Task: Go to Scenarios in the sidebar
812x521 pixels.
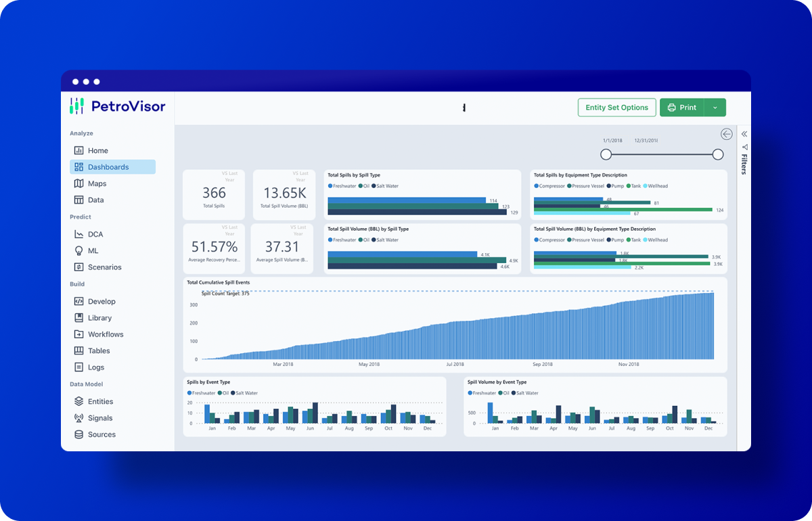Action: tap(104, 267)
